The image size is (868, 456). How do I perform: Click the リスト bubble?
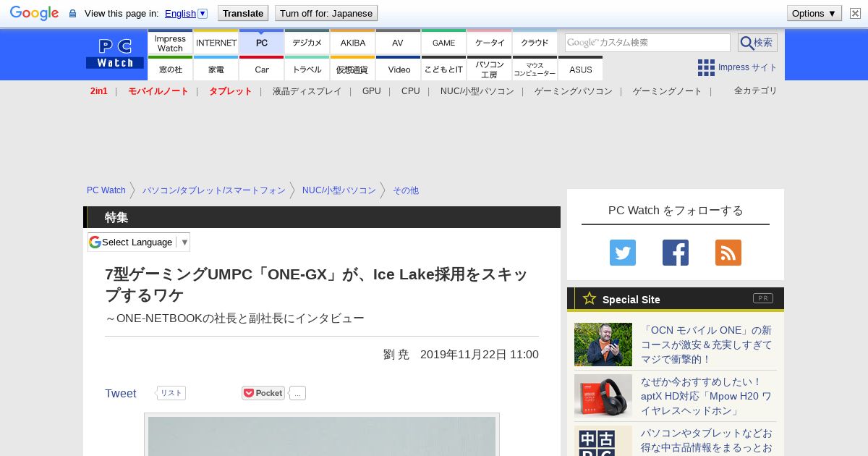(x=171, y=393)
